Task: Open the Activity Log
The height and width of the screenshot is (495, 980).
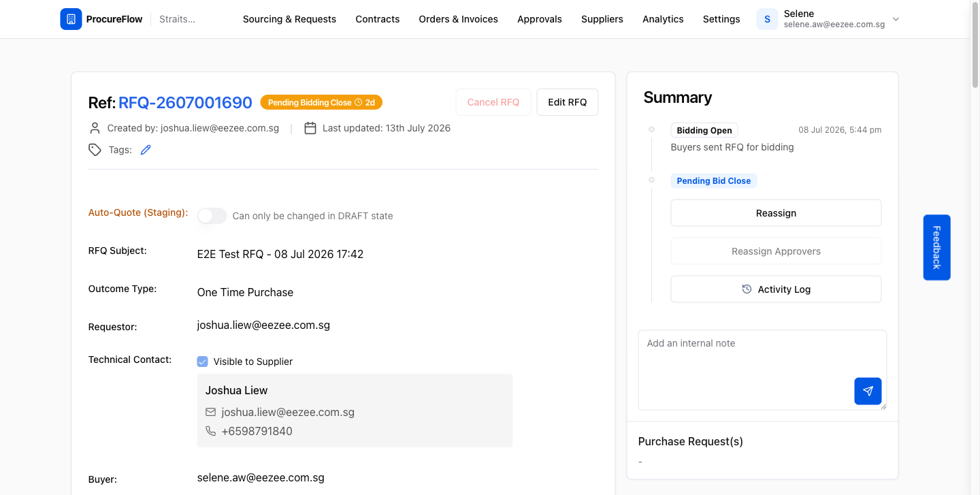Action: tap(776, 289)
